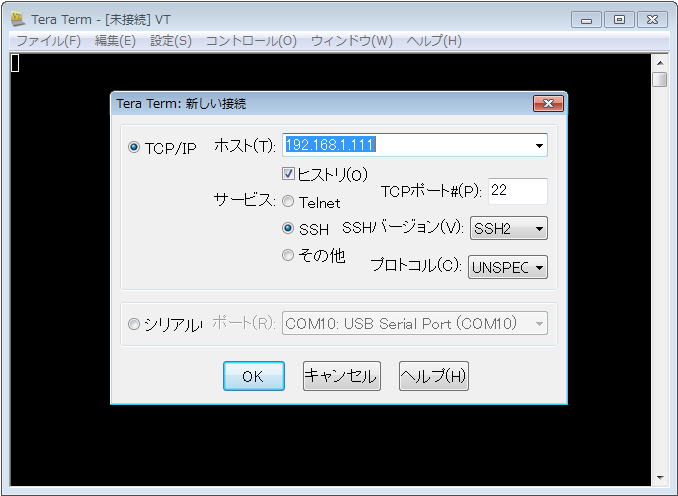Click the scrollbar down arrow
678x496 pixels.
coord(660,477)
